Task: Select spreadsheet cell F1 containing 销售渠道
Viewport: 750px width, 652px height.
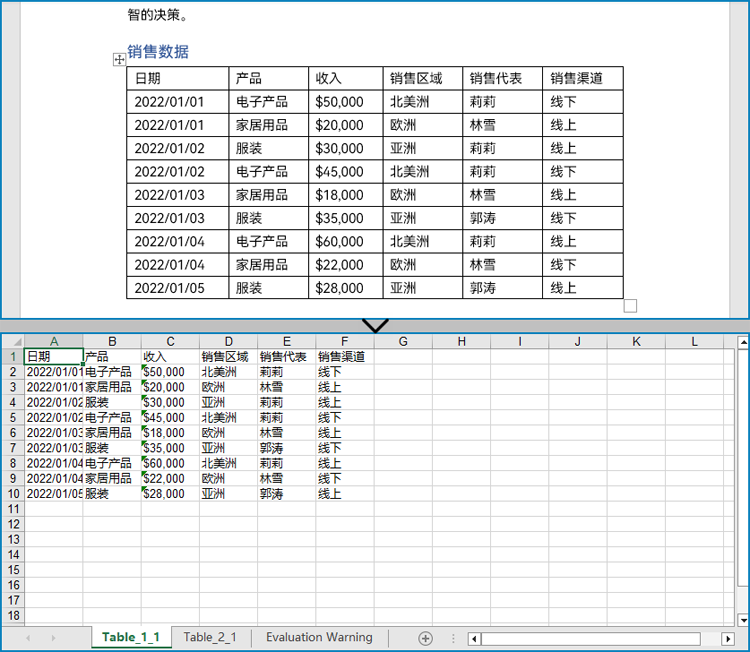Action: click(x=345, y=356)
